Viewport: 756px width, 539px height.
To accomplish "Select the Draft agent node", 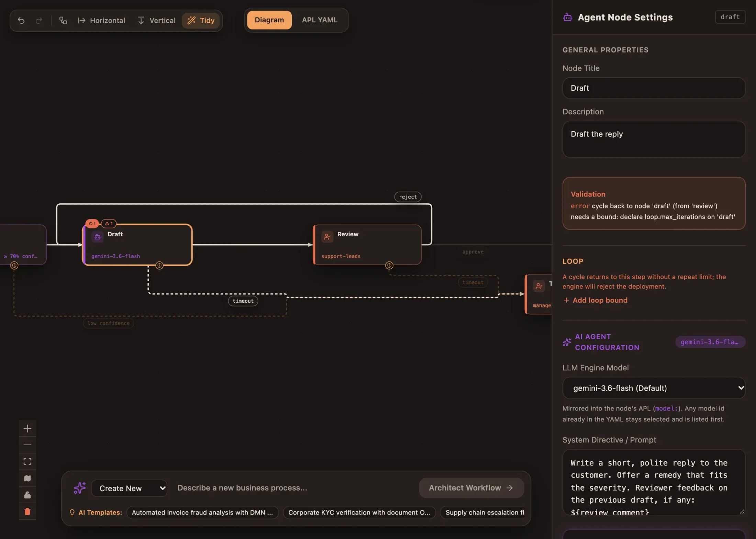I will coord(137,245).
